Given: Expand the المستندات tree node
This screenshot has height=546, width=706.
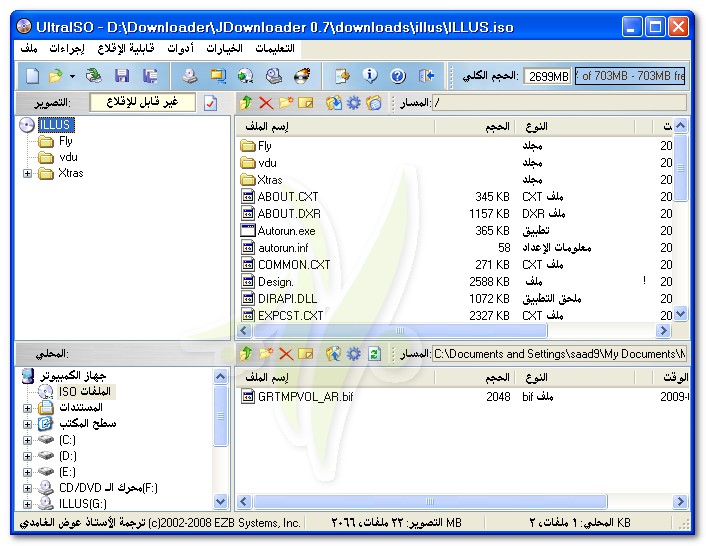Looking at the screenshot, I should click(x=27, y=408).
